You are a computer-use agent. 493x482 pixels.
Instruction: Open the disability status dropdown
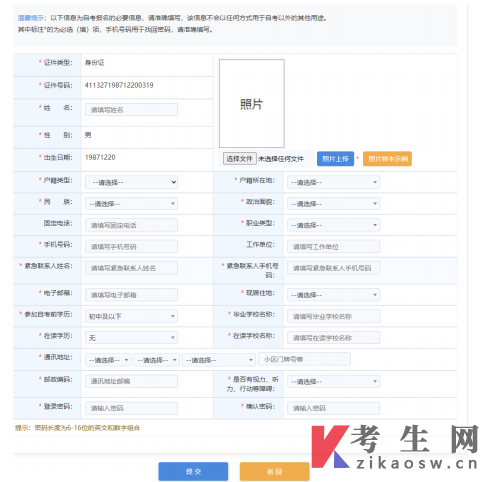click(333, 381)
